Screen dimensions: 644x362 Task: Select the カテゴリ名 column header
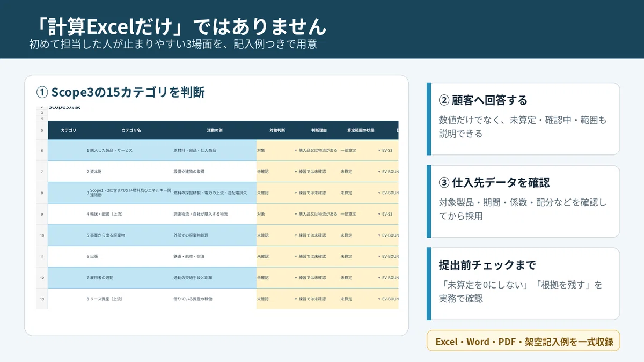(x=131, y=130)
